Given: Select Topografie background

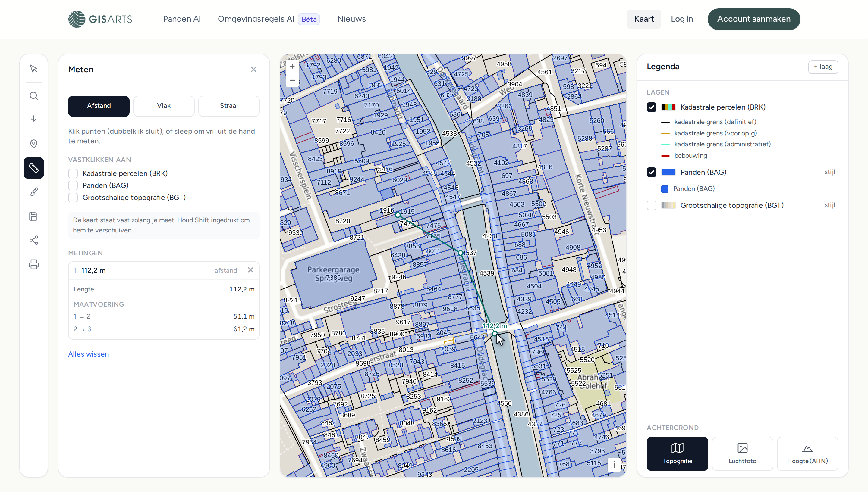Looking at the screenshot, I should 677,453.
